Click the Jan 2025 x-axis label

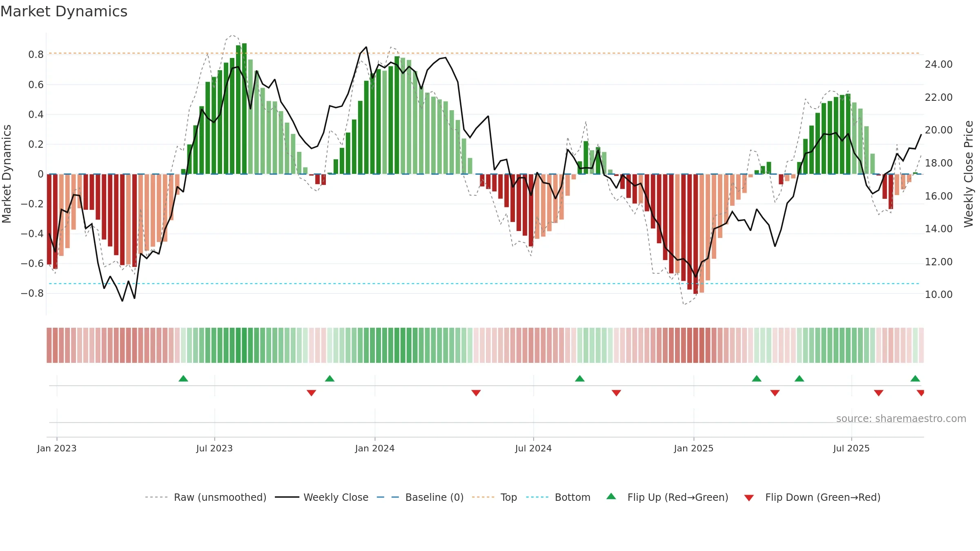pos(694,448)
